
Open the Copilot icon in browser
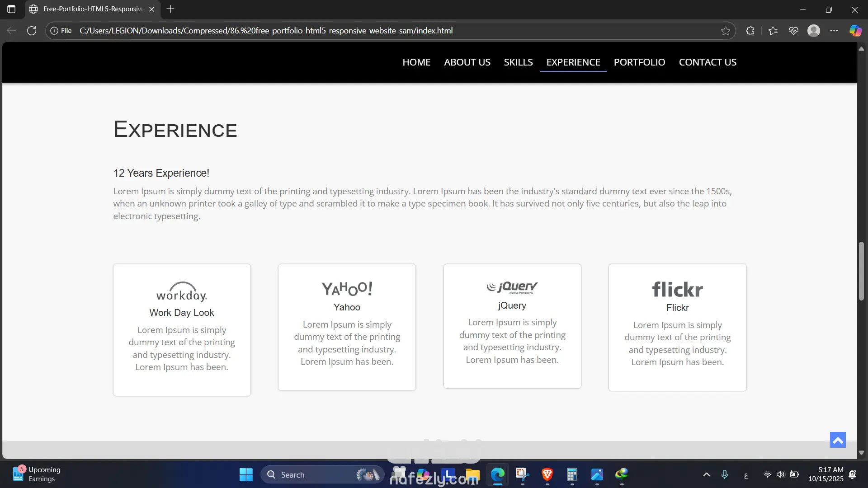[855, 31]
